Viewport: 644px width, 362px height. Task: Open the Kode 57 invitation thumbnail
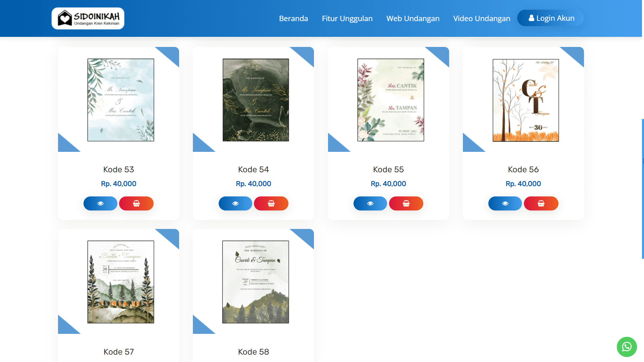point(121,282)
